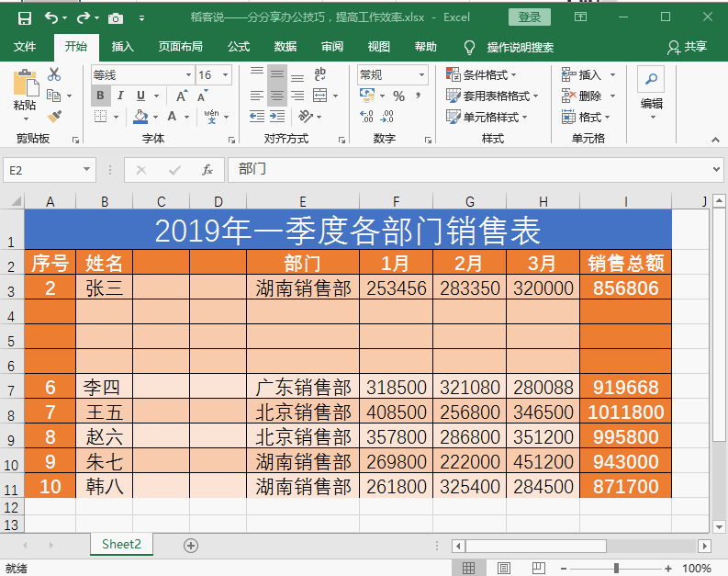Click the 登录 sign-in button
Image resolution: width=728 pixels, height=576 pixels.
pos(530,17)
